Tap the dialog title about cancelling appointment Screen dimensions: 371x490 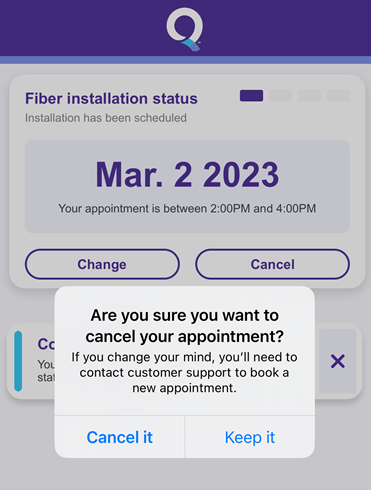click(x=185, y=326)
